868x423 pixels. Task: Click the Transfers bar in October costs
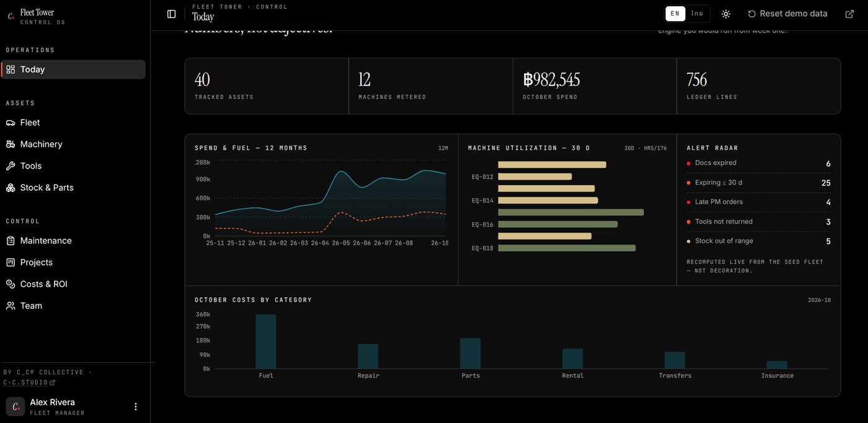pos(675,360)
